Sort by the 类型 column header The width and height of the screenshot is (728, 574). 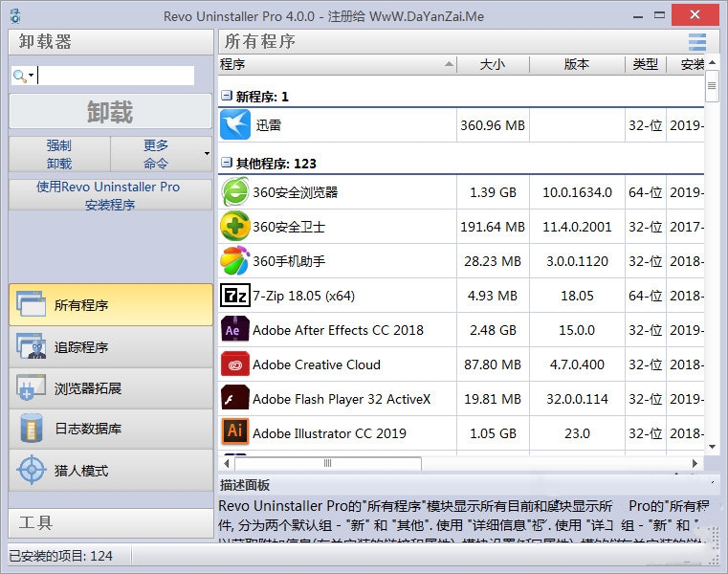coord(646,64)
